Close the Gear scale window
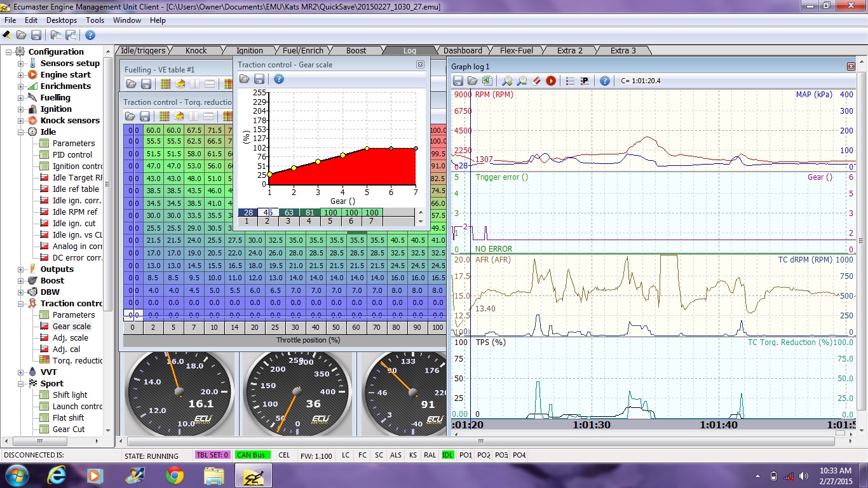The height and width of the screenshot is (488, 868). click(420, 64)
